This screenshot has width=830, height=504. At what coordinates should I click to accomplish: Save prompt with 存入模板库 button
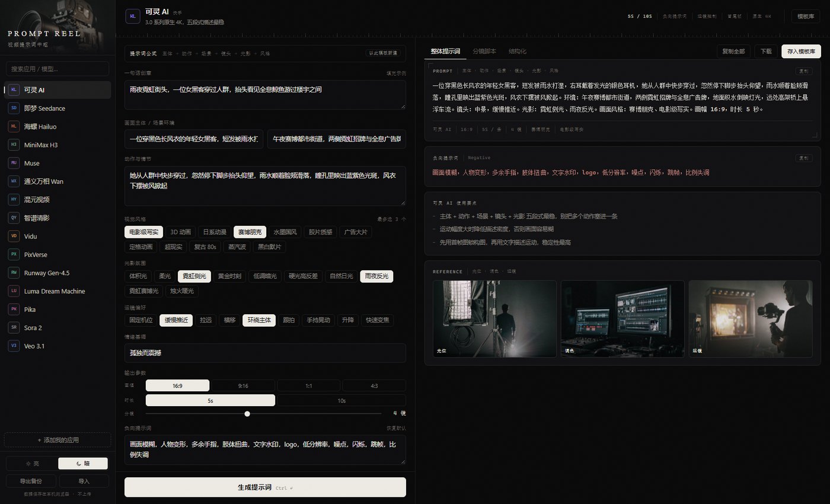801,51
